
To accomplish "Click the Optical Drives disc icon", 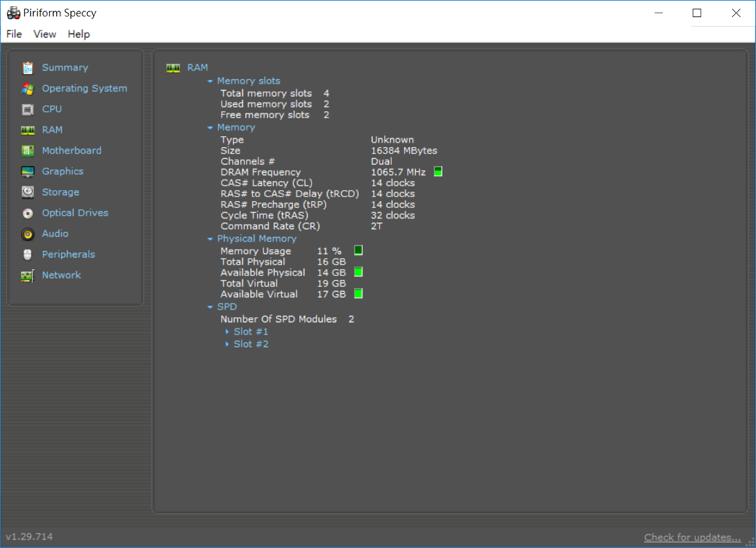I will (x=27, y=213).
